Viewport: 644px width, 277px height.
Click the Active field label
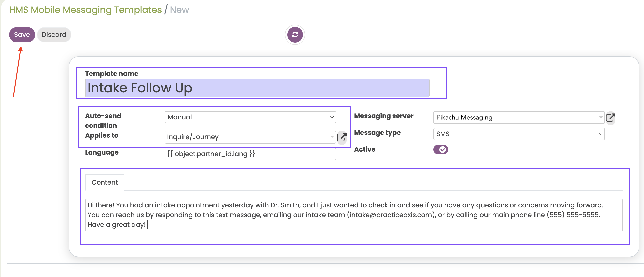365,149
